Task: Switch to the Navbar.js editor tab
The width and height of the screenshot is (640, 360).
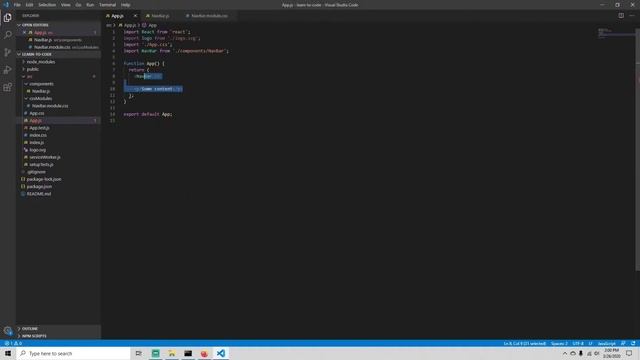Action: click(x=160, y=16)
